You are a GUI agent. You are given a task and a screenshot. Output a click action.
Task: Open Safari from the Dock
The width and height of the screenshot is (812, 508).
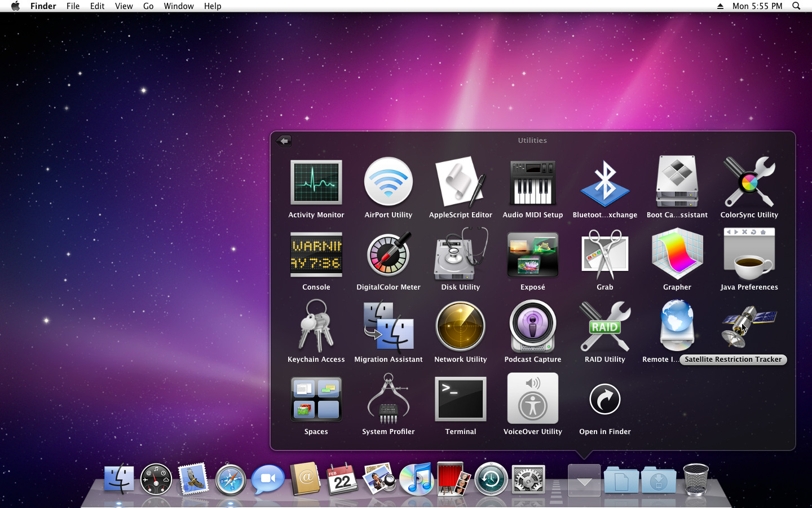click(x=230, y=480)
